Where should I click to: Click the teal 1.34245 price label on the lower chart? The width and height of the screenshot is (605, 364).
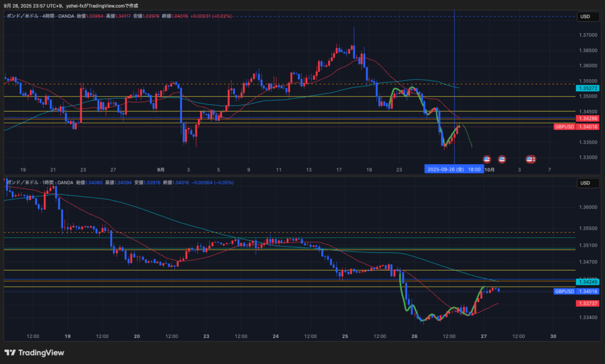pyautogui.click(x=588, y=281)
